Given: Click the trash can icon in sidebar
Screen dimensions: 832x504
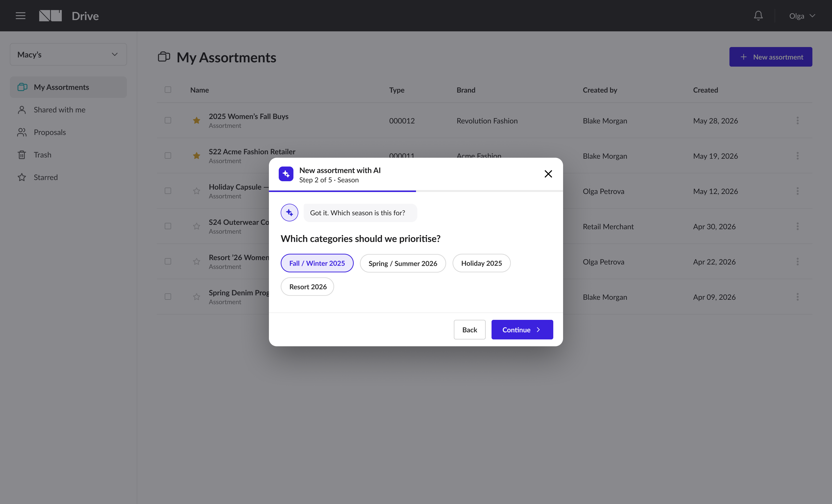Looking at the screenshot, I should (22, 155).
